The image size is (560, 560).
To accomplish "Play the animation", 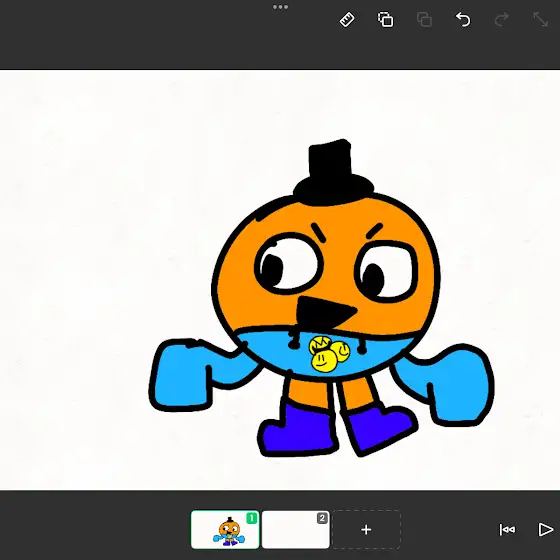I will pos(546,530).
